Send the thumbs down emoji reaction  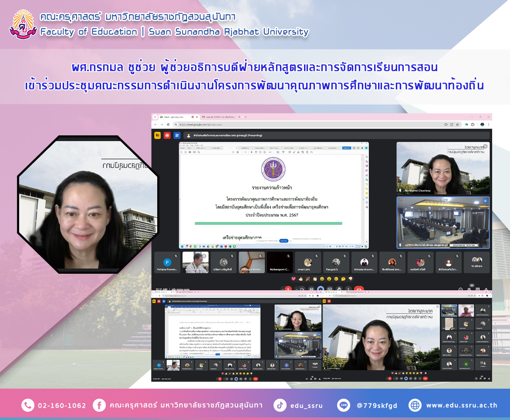coord(350,279)
